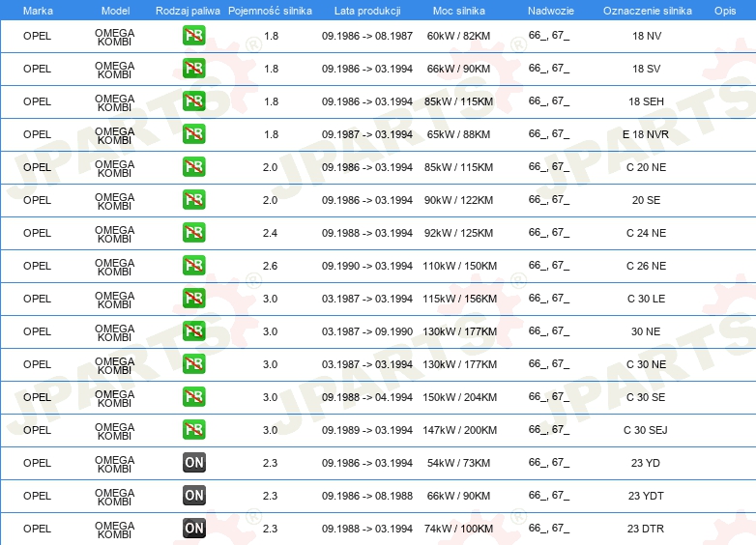Select the fuel icon for engine C 20 NE
The height and width of the screenshot is (545, 756).
coord(193,167)
